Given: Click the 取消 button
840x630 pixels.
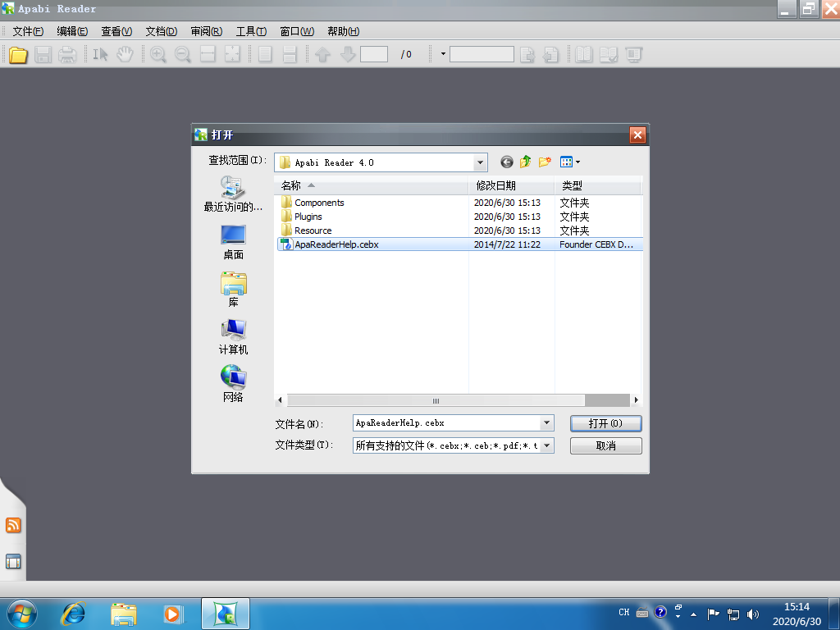Looking at the screenshot, I should click(x=606, y=445).
